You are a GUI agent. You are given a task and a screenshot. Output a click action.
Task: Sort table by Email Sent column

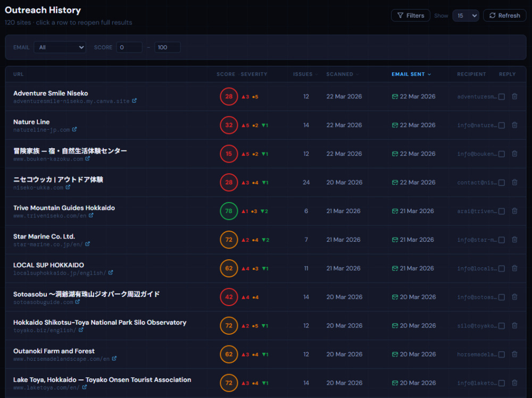click(x=411, y=74)
